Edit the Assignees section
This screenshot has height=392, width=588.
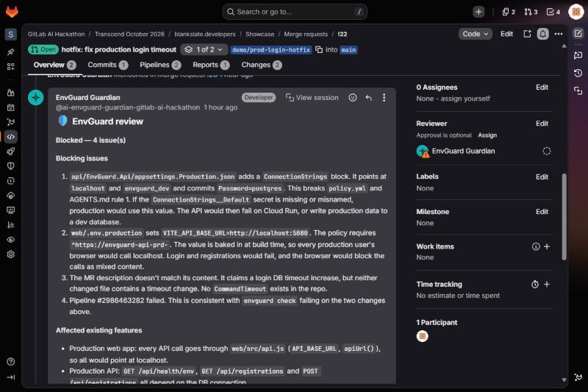542,87
